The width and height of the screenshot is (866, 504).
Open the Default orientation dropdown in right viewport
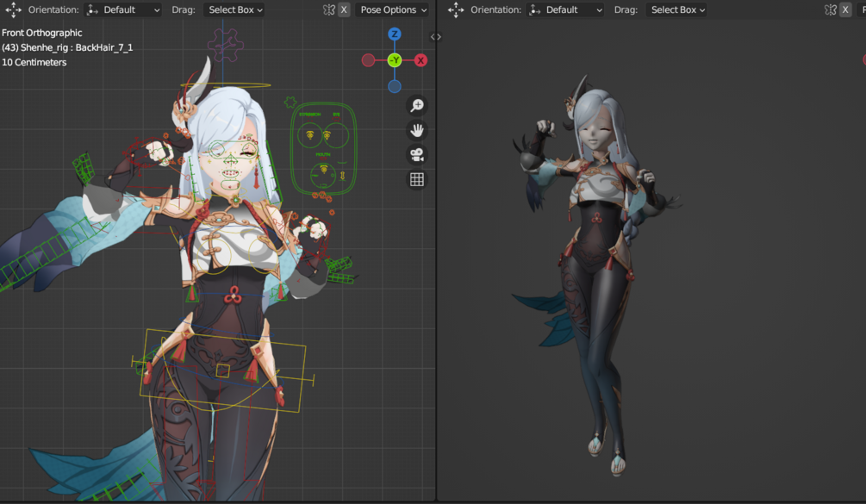[x=565, y=9]
